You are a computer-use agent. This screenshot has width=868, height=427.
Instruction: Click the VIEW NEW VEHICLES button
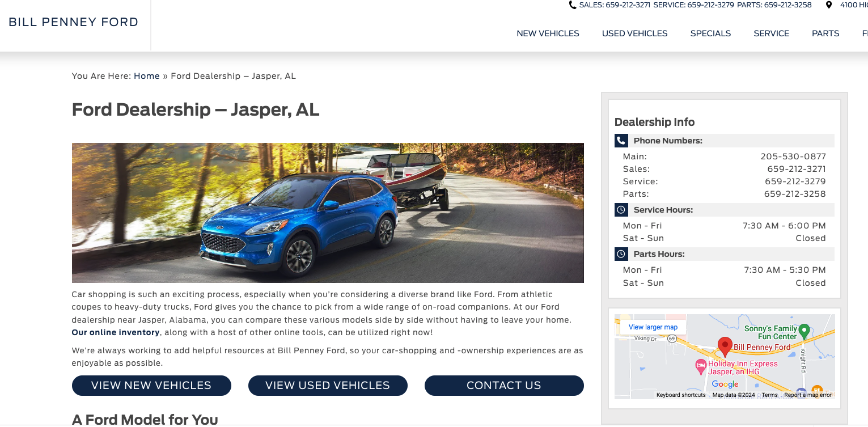pos(151,386)
